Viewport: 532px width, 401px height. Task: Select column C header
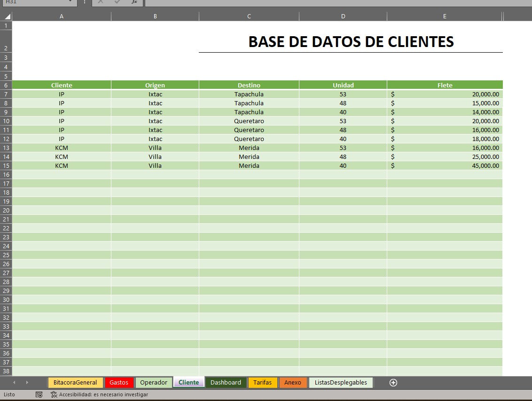249,16
